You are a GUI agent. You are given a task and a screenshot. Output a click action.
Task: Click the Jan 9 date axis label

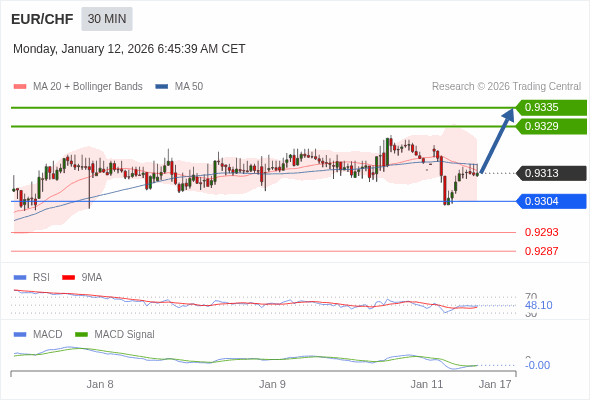point(272,384)
